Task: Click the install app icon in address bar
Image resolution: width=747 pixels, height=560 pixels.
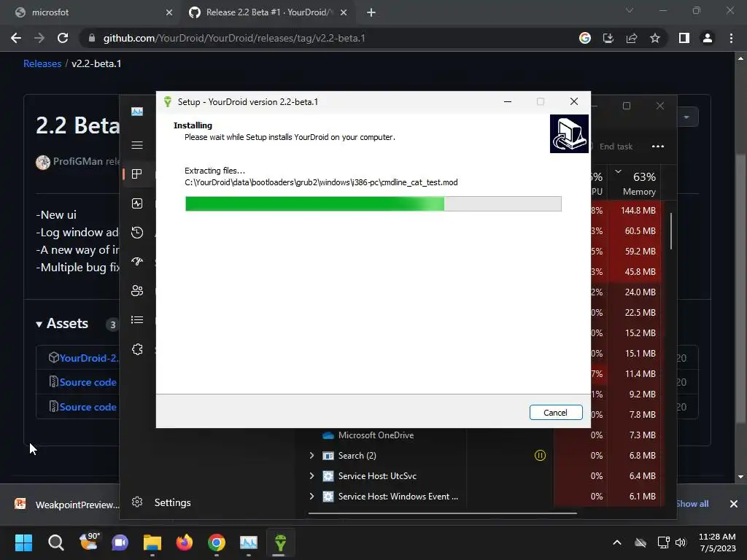Action: coord(608,38)
